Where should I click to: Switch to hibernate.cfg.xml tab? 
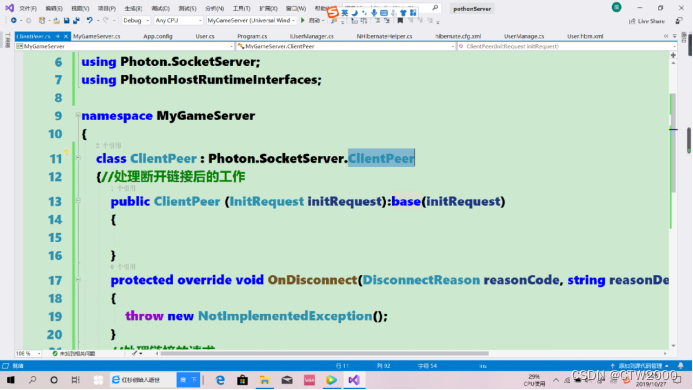click(x=458, y=36)
